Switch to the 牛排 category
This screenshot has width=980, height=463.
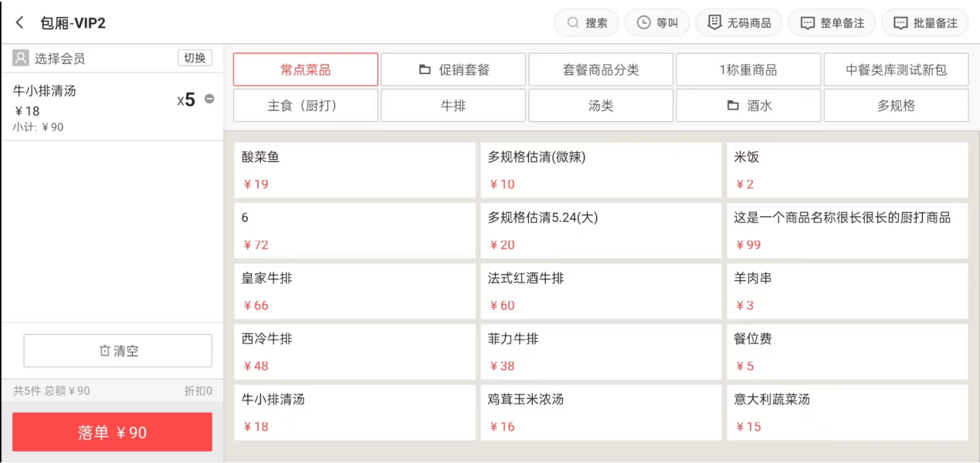click(453, 106)
